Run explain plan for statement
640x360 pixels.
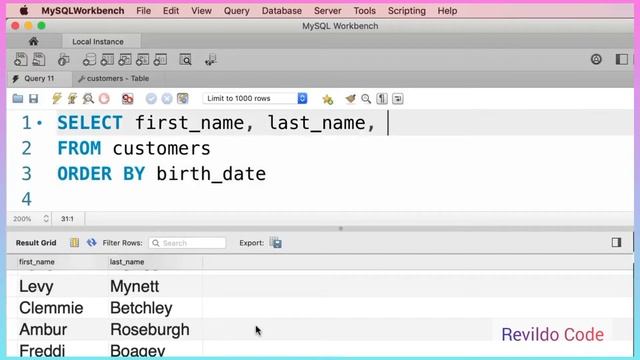[88, 98]
